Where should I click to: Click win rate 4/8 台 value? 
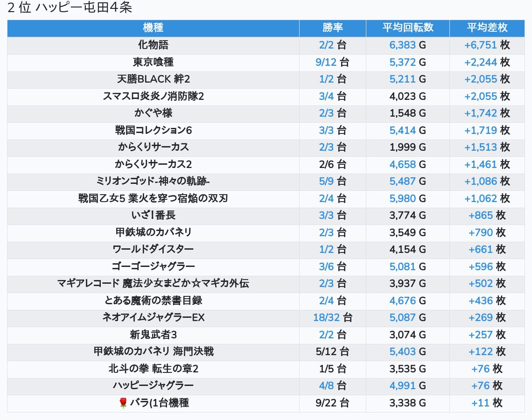click(332, 386)
